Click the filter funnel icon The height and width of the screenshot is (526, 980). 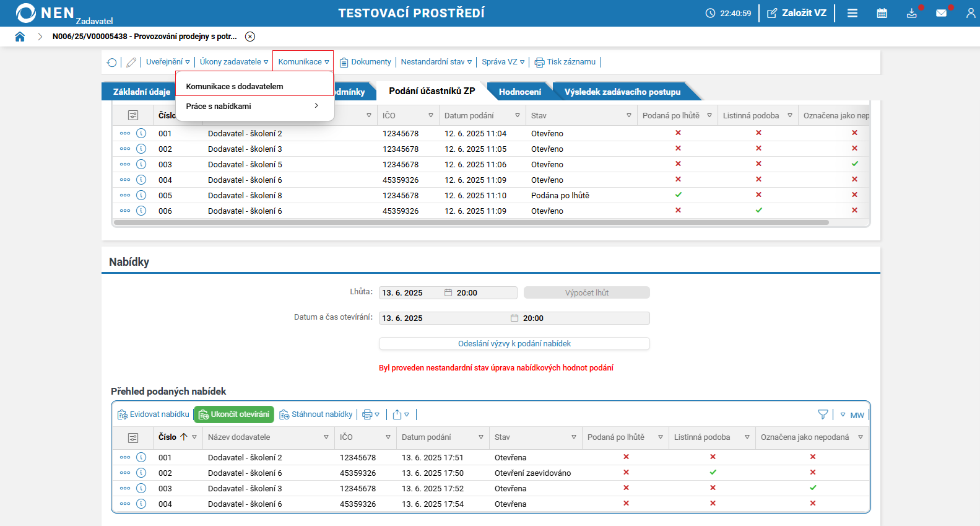point(823,414)
